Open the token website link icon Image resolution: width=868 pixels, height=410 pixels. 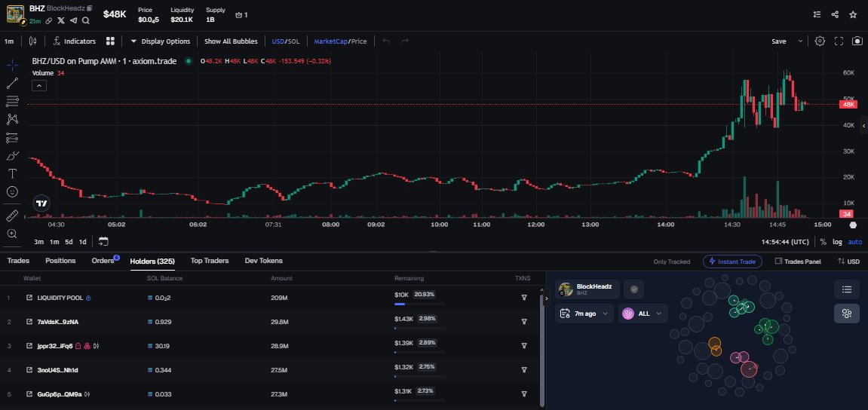pos(49,20)
